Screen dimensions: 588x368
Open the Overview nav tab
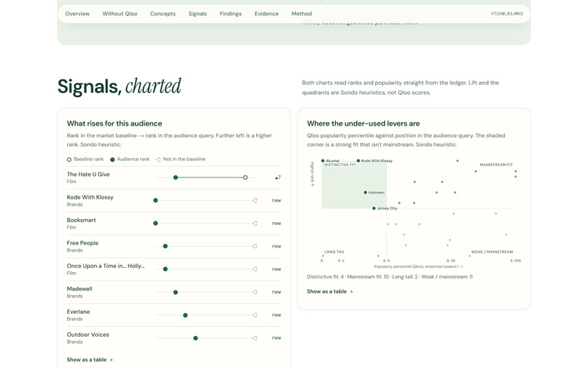(77, 14)
